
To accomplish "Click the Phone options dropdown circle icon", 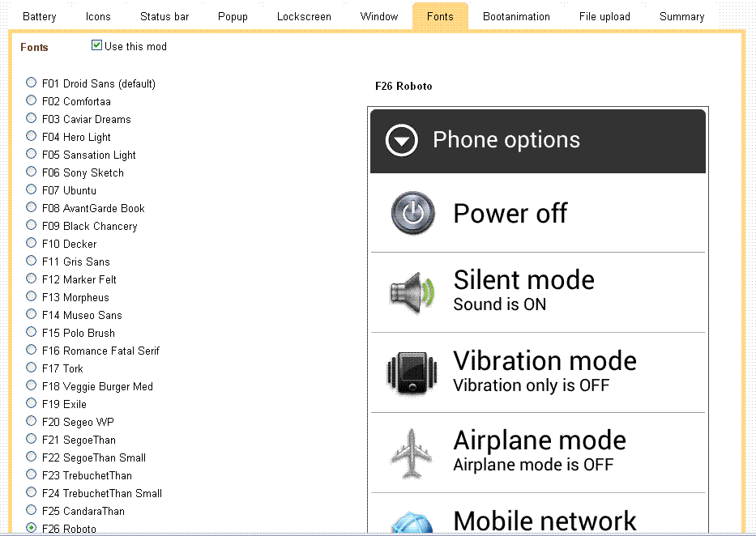I will [x=402, y=140].
